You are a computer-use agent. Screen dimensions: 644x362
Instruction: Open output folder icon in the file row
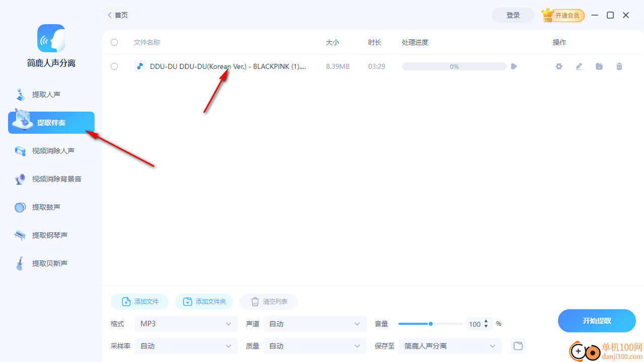coord(599,66)
